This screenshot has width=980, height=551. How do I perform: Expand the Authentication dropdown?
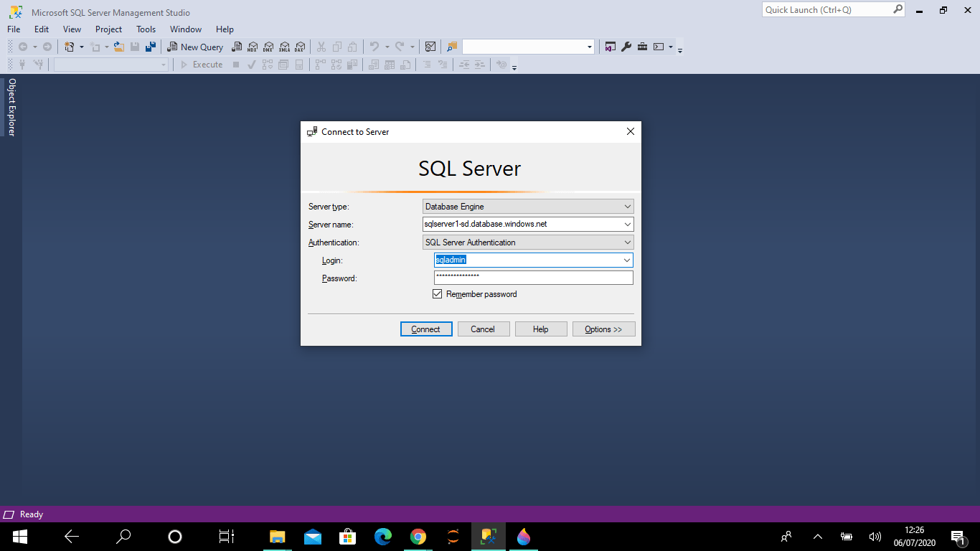click(627, 242)
